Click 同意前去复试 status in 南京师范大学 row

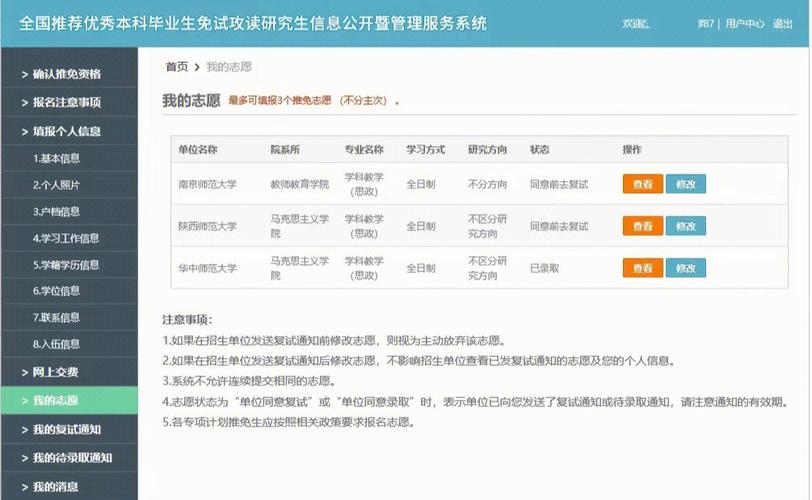click(x=559, y=184)
